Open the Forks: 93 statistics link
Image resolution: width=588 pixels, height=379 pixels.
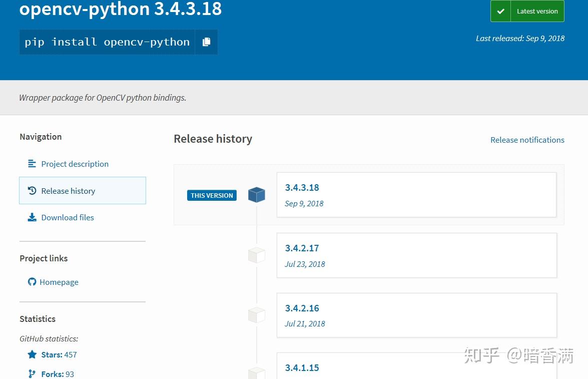pos(58,374)
